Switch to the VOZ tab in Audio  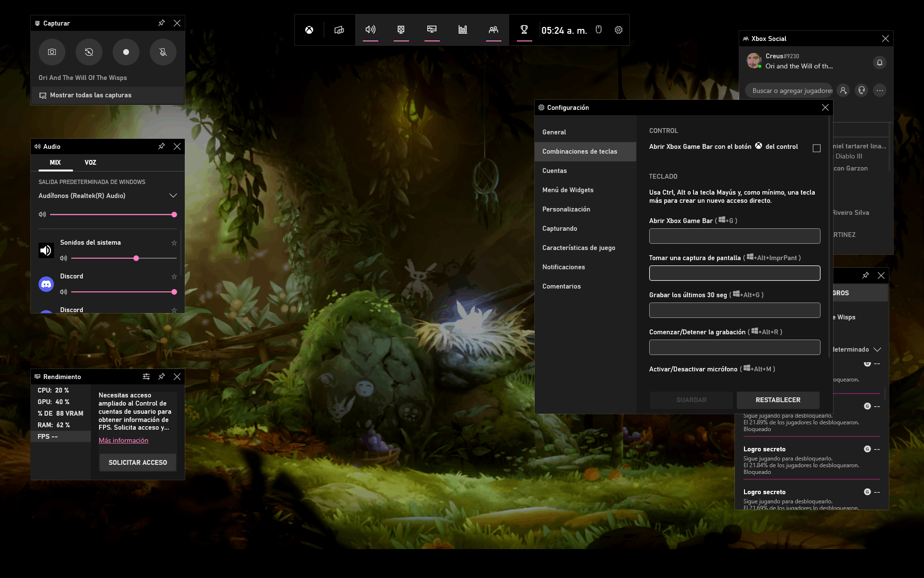[90, 163]
